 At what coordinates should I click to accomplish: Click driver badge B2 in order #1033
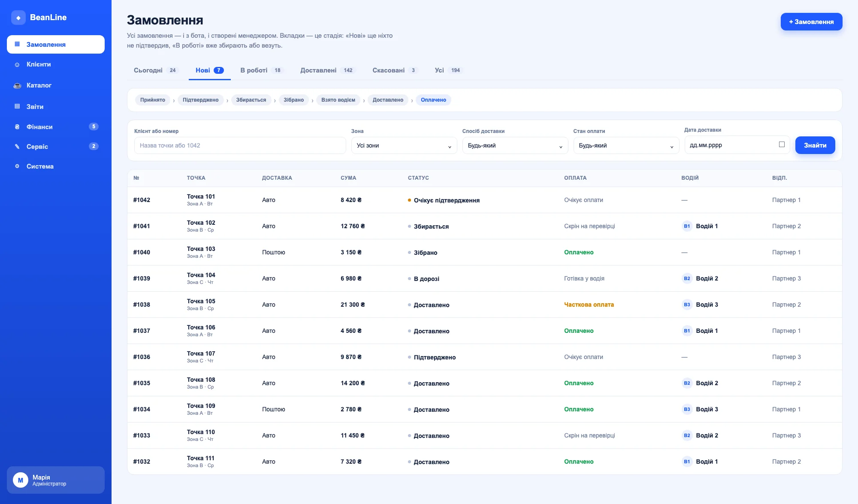687,435
